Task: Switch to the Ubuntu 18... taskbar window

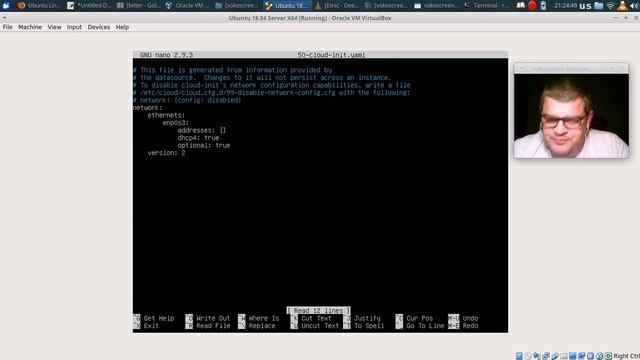Action: [287, 5]
